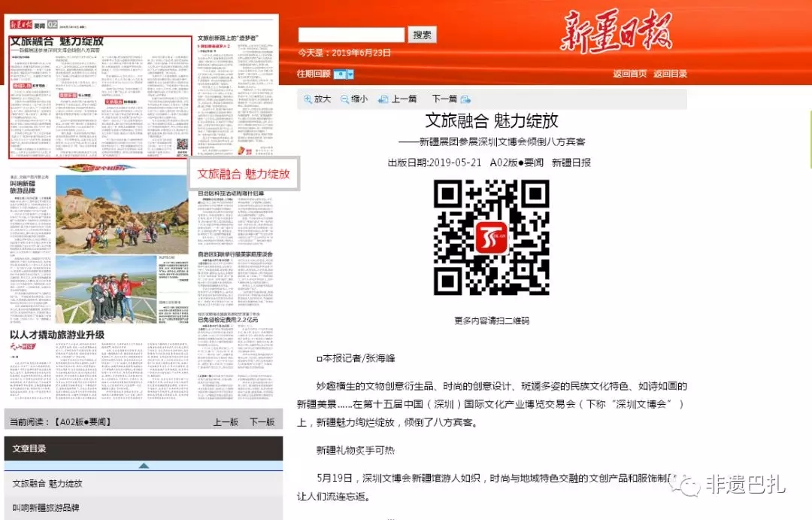Click 以人才撬动旅游业升级 headline on page
The height and width of the screenshot is (520, 812).
point(57,335)
